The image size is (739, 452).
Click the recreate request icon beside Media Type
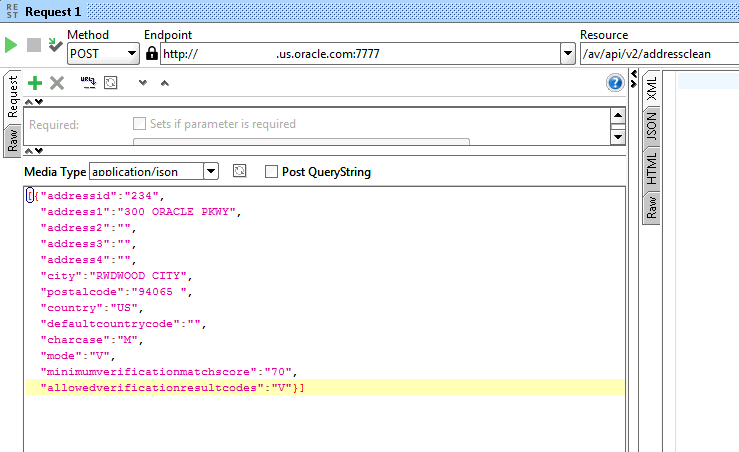tap(239, 171)
